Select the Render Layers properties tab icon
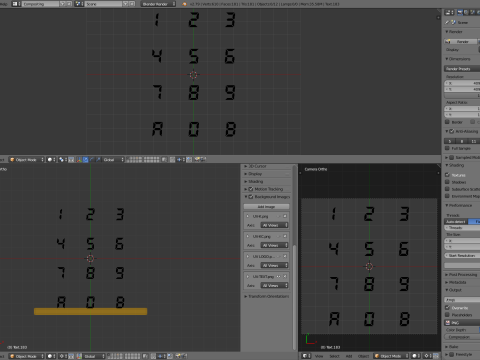The height and width of the screenshot is (360, 480). click(466, 12)
